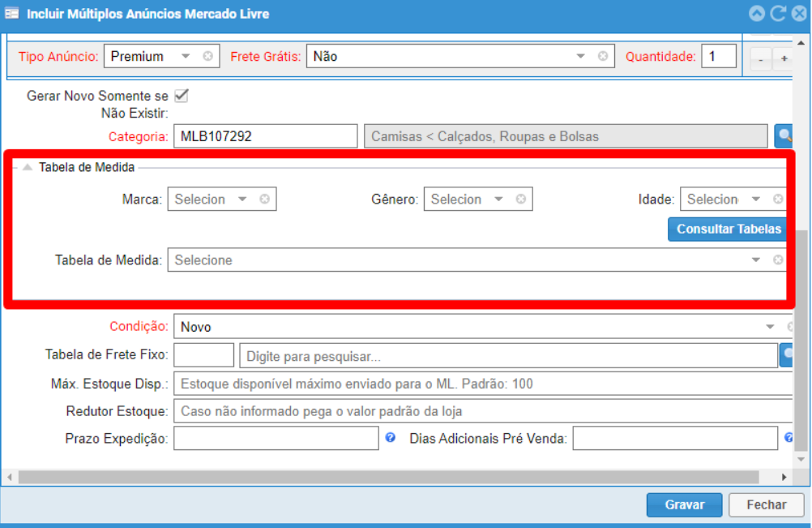812x528 pixels.
Task: Clear the Idade selection
Action: (778, 199)
